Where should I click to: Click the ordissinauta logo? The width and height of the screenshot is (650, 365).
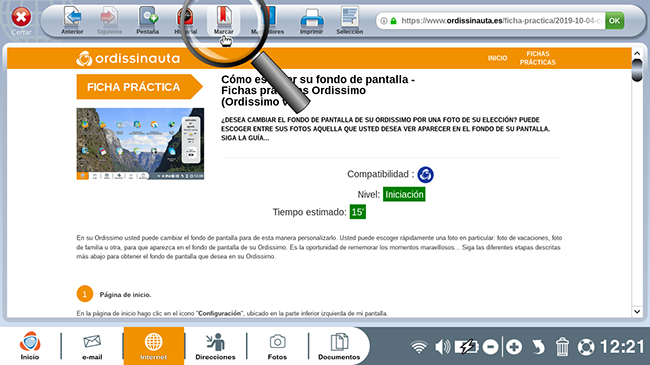128,58
